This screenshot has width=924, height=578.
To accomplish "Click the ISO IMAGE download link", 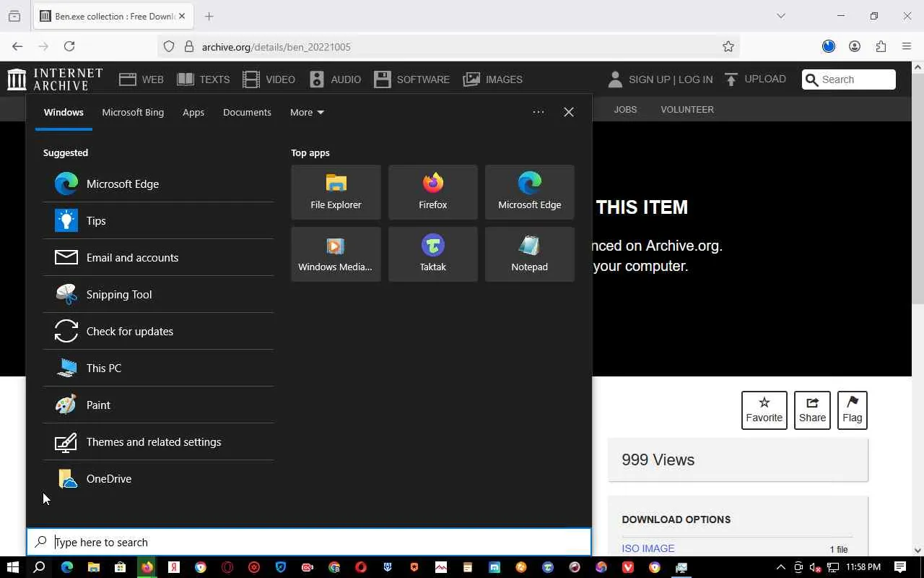I will click(648, 548).
